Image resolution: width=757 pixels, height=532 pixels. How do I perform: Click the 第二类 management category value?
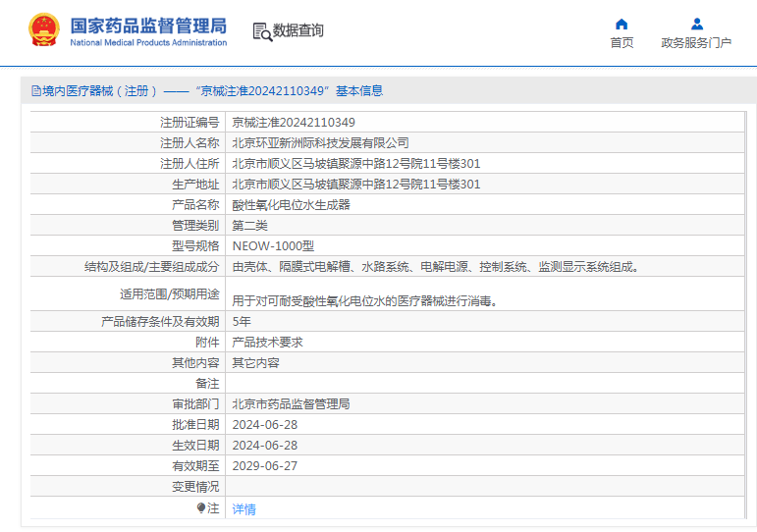click(x=250, y=226)
